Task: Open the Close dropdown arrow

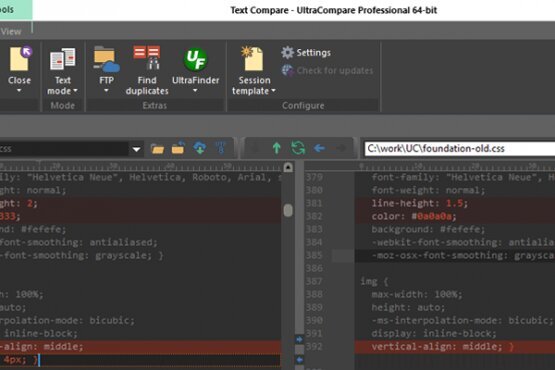Action: point(19,91)
